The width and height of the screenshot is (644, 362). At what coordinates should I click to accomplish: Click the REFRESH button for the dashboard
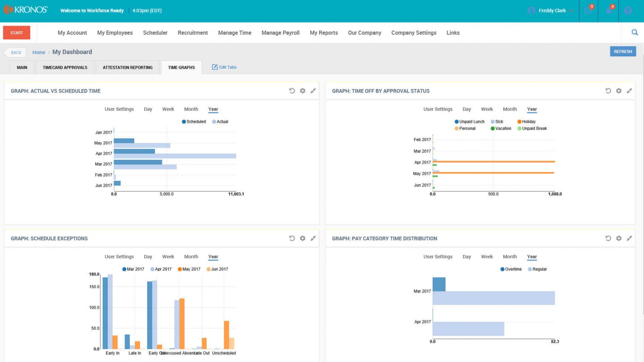(x=623, y=51)
